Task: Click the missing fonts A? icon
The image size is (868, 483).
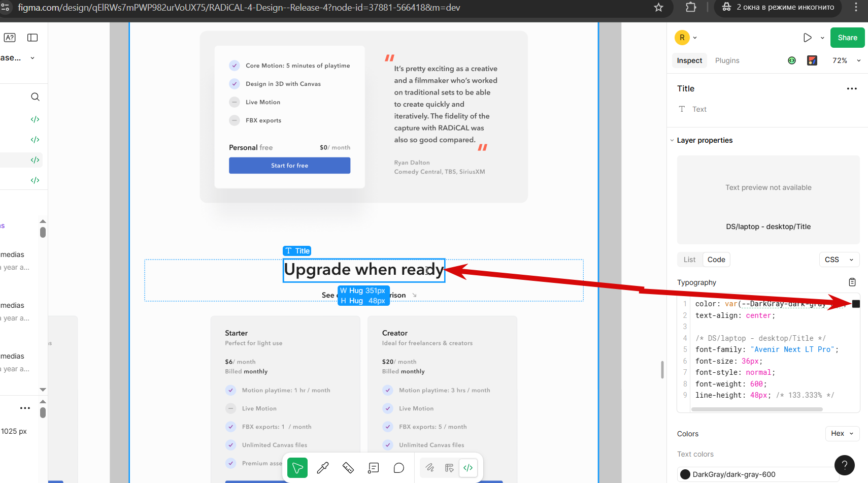Action: [x=10, y=38]
